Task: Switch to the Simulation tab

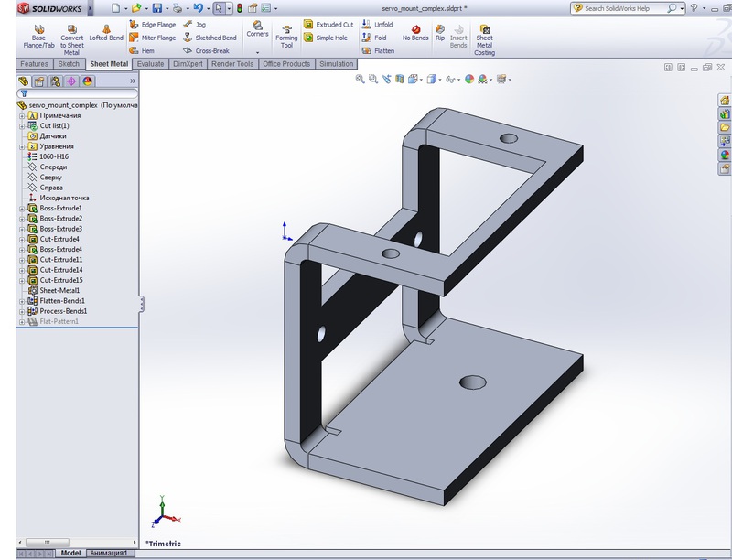Action: [x=336, y=64]
